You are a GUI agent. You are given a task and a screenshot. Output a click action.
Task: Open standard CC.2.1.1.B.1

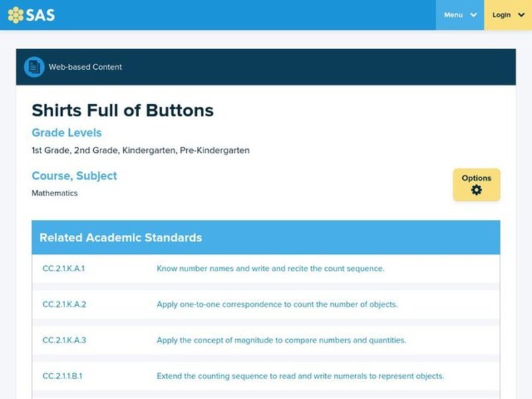coord(64,375)
